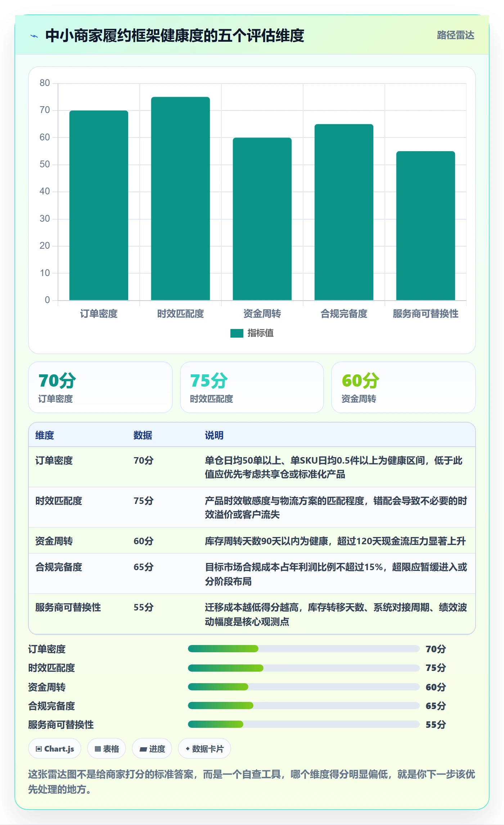Click the bar icon in the 进度 chip
The width and height of the screenshot is (504, 825).
click(143, 749)
